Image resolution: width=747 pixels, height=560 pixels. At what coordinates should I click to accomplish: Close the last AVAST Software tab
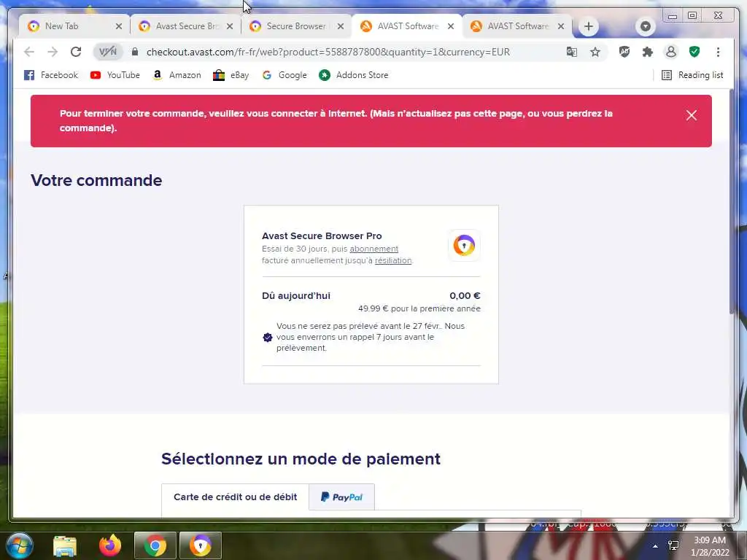(561, 26)
